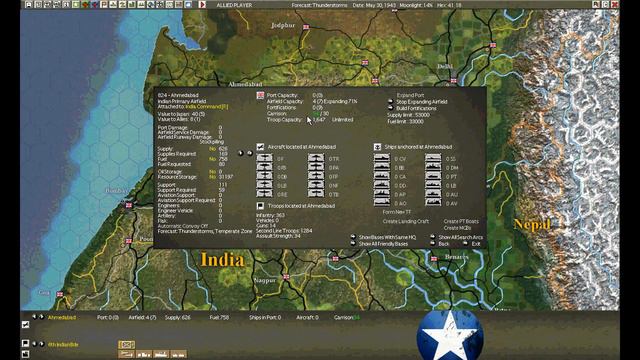The image size is (640, 360).
Task: Open torpedo bomber (TB) aircraft icon
Action: tap(316, 194)
